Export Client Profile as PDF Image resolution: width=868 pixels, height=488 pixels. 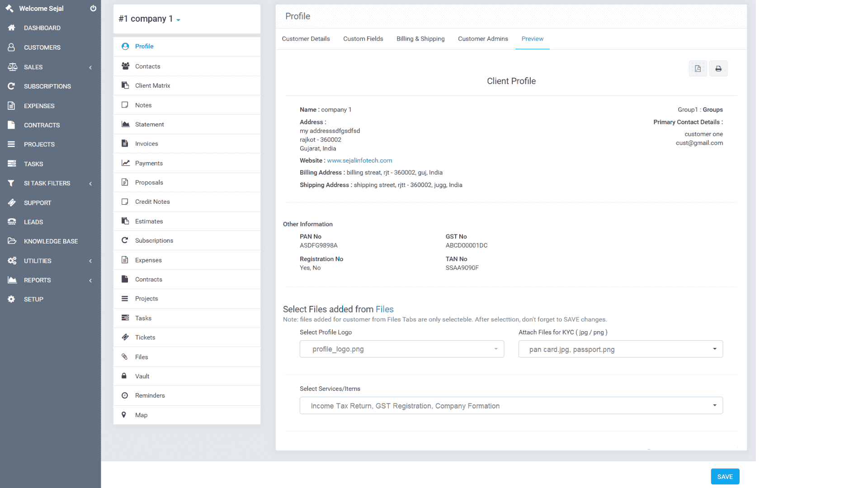coord(698,68)
